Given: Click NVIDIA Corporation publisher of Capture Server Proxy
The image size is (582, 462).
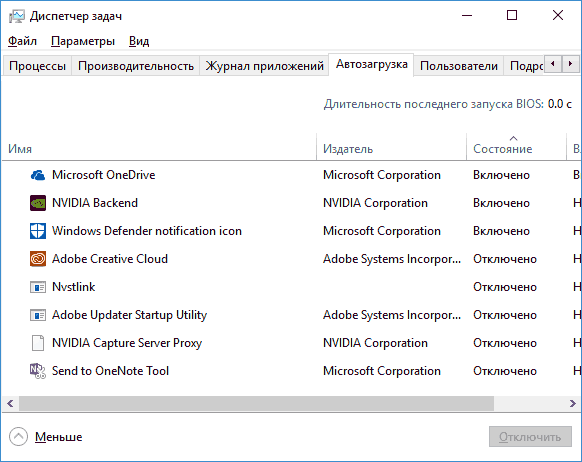Looking at the screenshot, I should 375,343.
